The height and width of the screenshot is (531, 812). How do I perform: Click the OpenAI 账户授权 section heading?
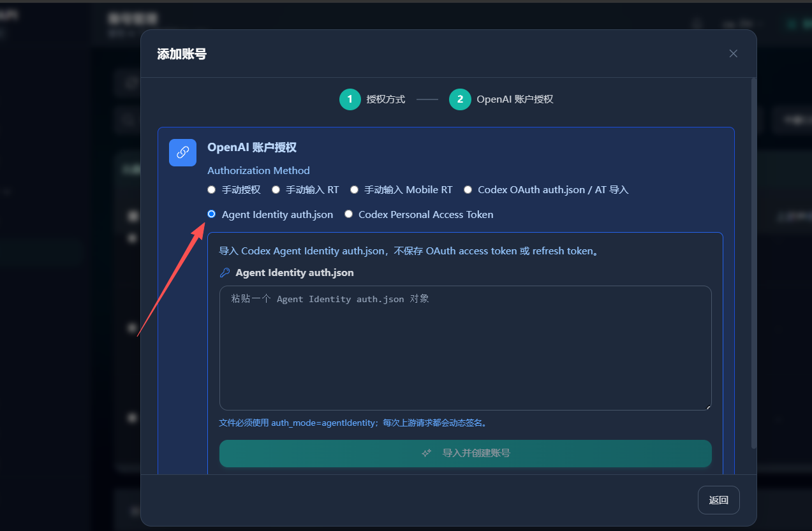click(x=252, y=147)
